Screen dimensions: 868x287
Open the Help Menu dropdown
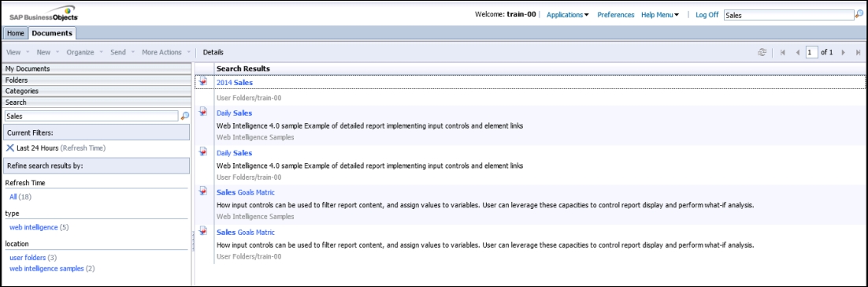660,15
